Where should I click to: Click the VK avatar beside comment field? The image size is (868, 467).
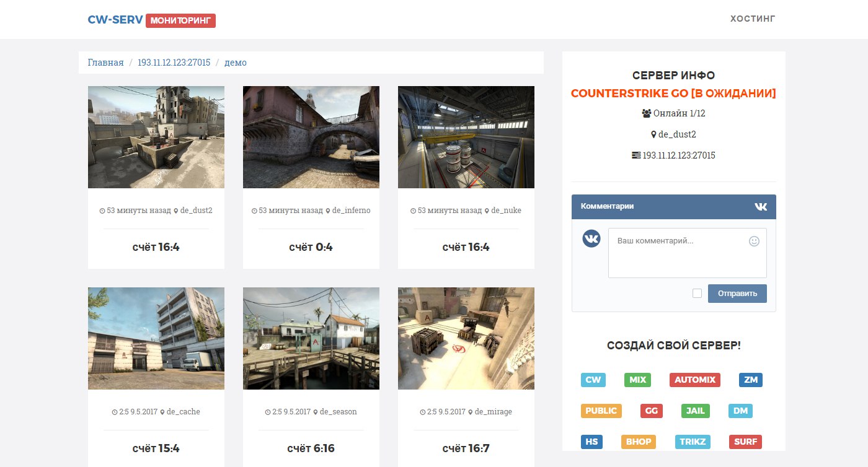pos(591,238)
